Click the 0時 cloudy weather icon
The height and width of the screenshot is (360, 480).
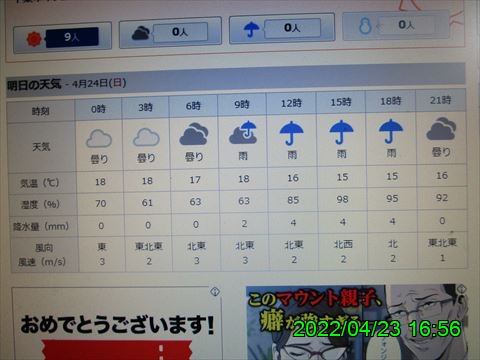pos(99,138)
